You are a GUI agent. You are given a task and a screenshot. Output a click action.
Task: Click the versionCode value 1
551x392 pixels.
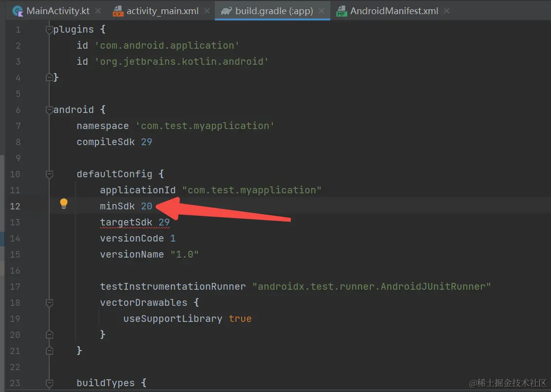tap(173, 239)
